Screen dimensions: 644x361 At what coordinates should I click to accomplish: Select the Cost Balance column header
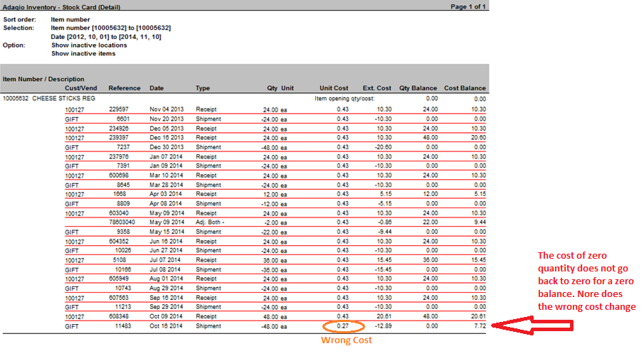point(465,88)
